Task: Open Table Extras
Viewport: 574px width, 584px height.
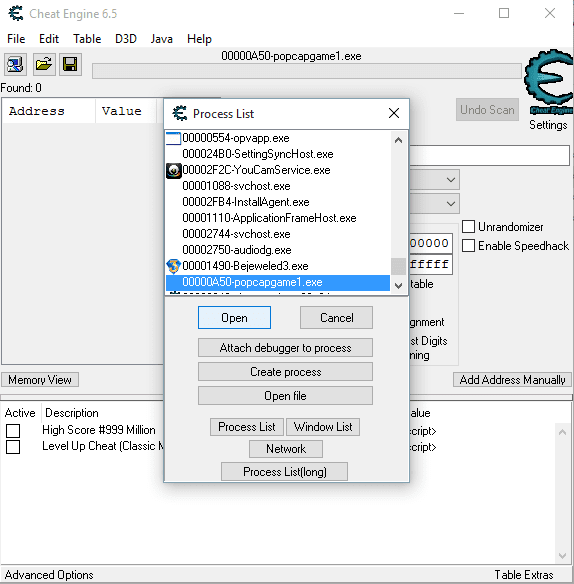Action: point(524,575)
